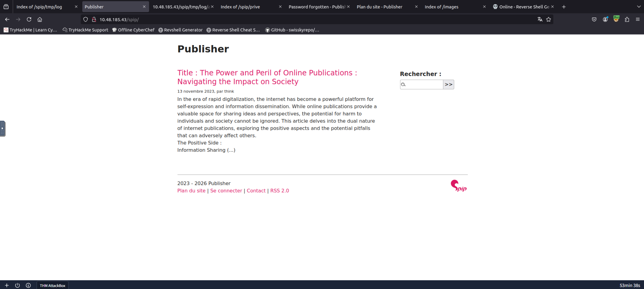
Task: Click the back navigation arrow
Action: (7, 20)
